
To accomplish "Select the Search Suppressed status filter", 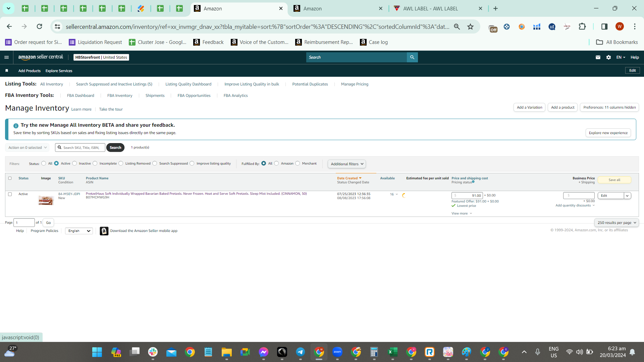I will point(155,164).
